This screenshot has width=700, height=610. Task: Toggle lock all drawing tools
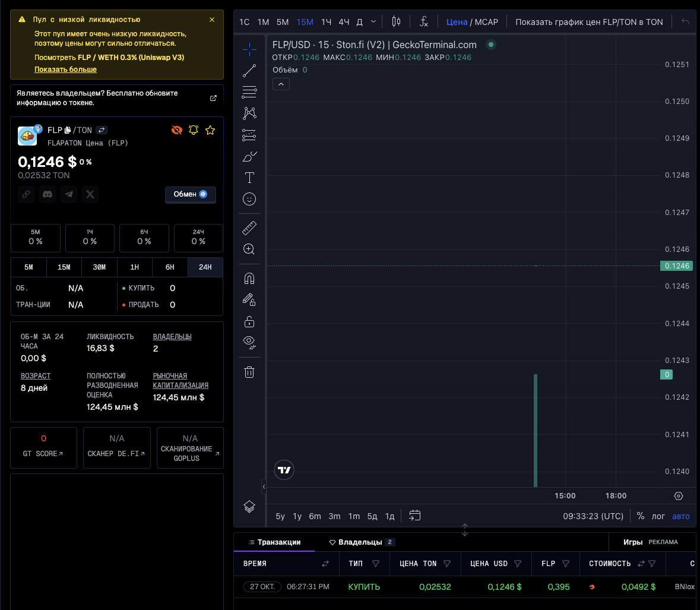(249, 321)
